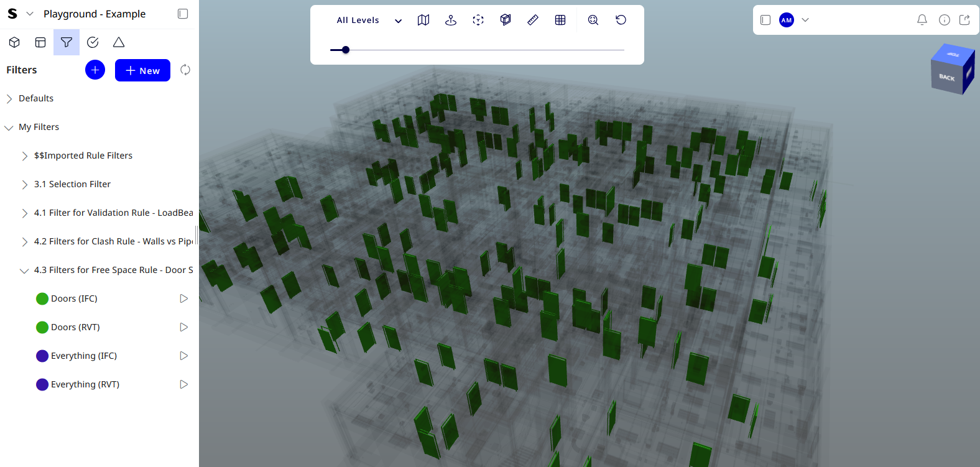Toggle the grid display tool
980x467 pixels.
560,20
